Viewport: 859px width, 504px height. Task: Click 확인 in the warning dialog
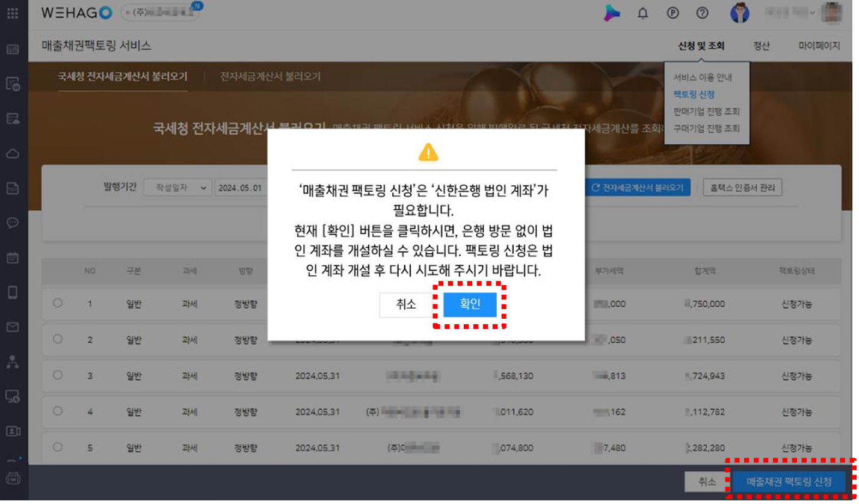click(x=470, y=304)
